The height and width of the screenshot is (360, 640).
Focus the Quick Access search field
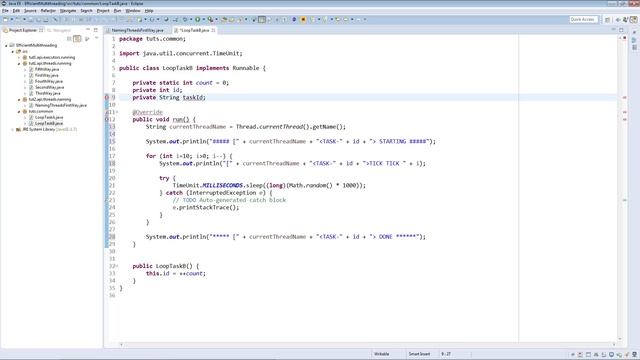tap(583, 19)
